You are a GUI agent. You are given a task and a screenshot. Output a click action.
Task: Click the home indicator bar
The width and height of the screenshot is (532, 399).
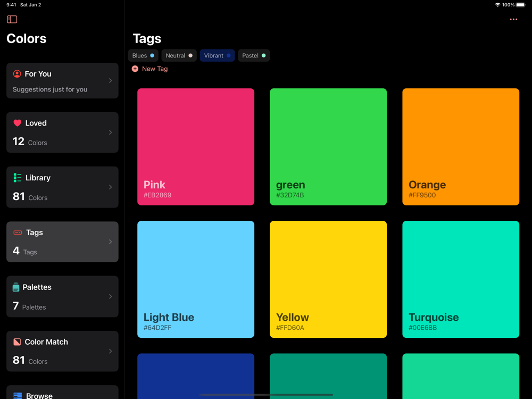click(266, 395)
